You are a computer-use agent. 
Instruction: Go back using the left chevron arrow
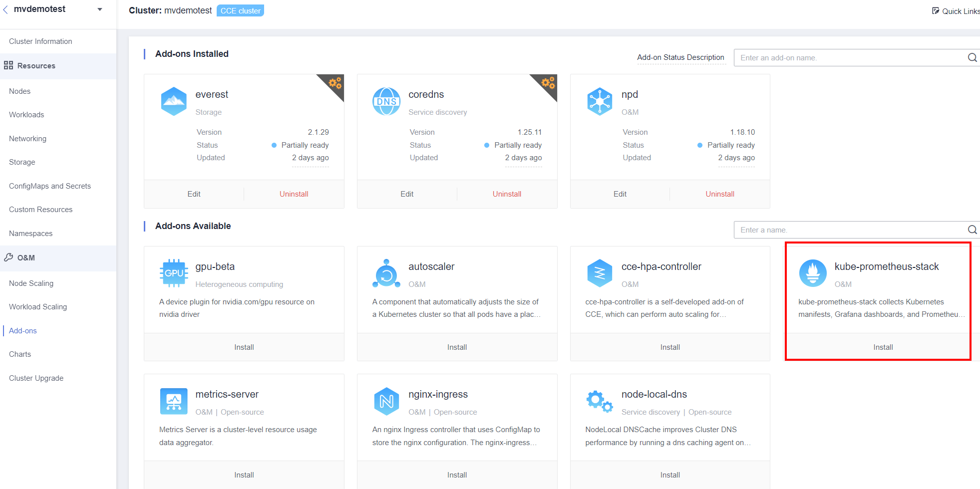5,9
